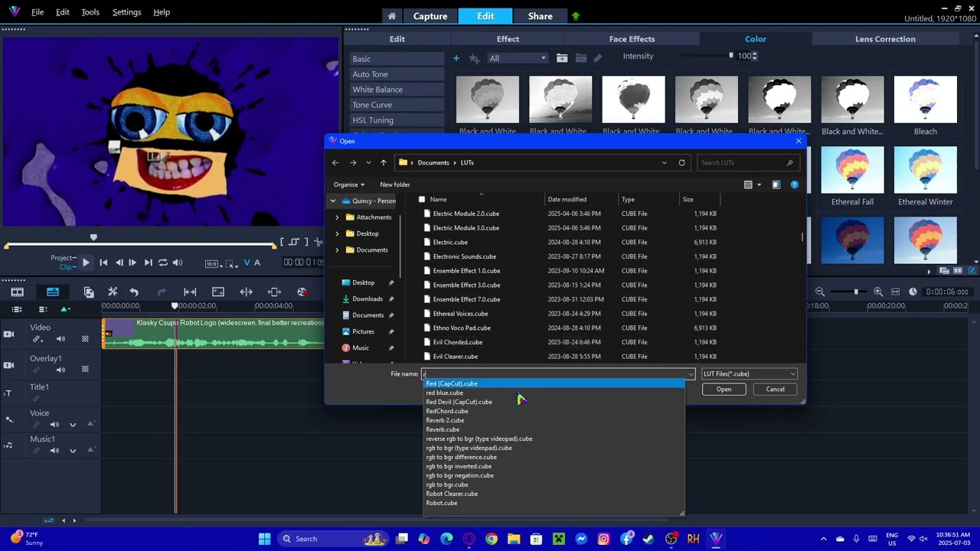Toggle the preview pane icon in Open dialog
Image resolution: width=980 pixels, height=551 pixels.
776,184
